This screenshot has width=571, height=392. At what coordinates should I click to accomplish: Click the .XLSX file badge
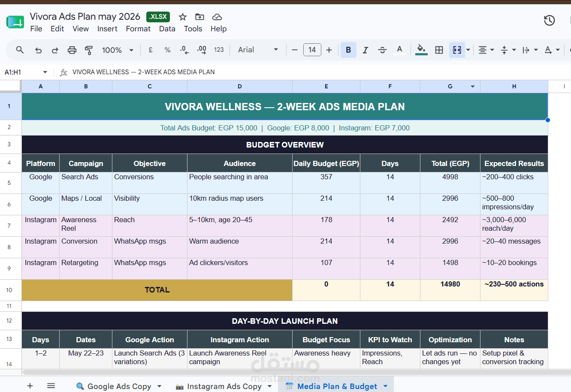pos(158,17)
